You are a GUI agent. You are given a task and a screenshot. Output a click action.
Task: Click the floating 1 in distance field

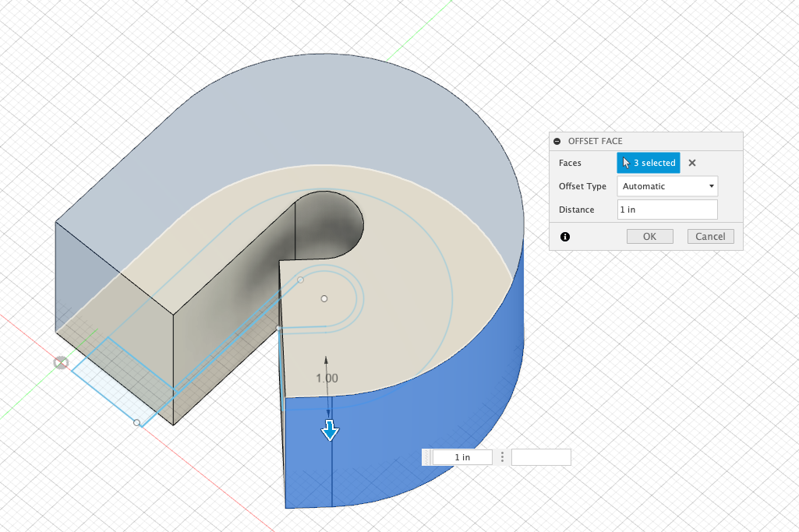(462, 457)
